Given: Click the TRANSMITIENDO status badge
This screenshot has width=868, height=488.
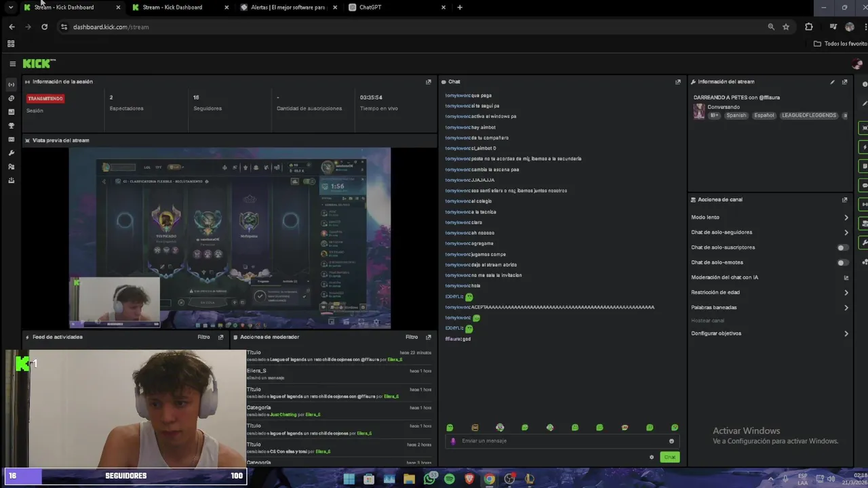Looking at the screenshot, I should point(45,98).
